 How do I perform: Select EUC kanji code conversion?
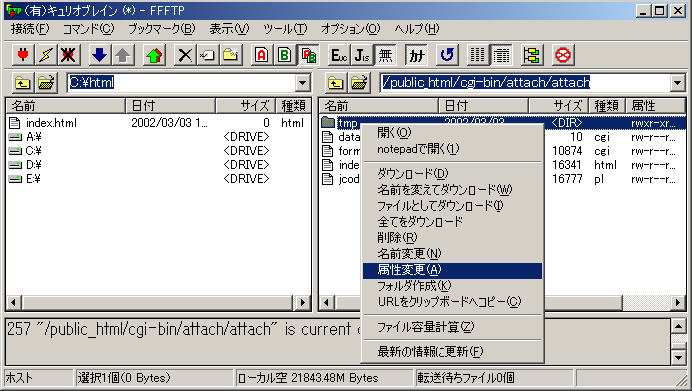339,56
